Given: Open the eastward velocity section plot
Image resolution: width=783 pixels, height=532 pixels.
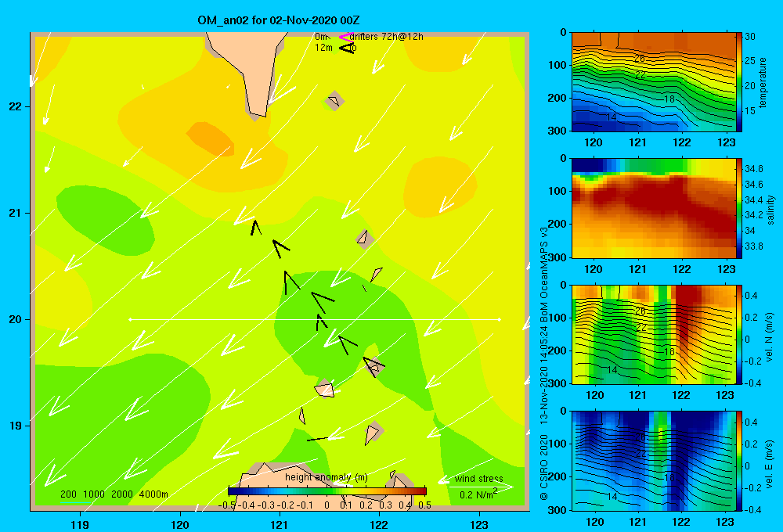Looking at the screenshot, I should coord(653,461).
